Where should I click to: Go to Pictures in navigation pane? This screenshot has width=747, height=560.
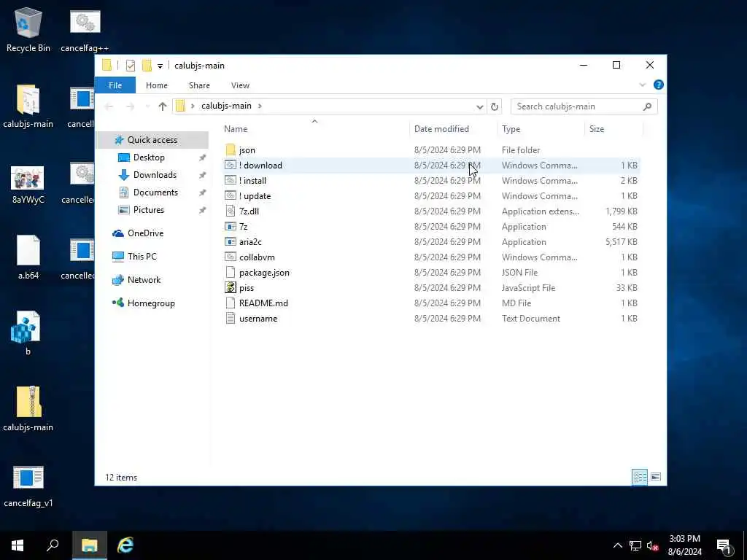click(149, 210)
